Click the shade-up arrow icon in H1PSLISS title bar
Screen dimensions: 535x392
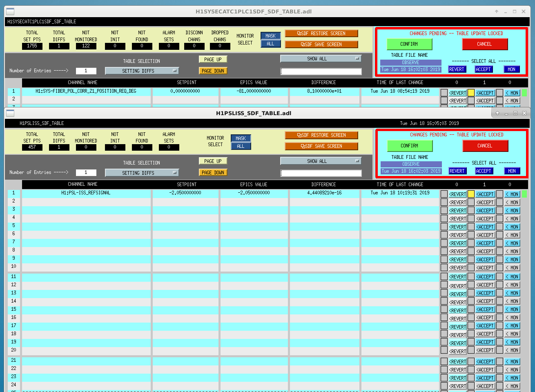tap(497, 113)
